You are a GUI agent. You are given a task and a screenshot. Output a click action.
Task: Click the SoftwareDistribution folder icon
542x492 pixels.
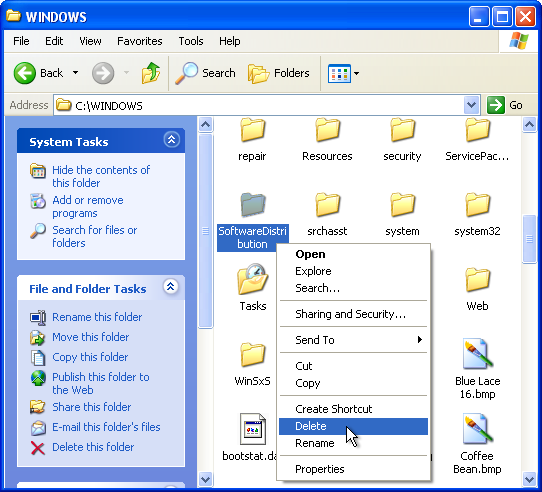253,205
